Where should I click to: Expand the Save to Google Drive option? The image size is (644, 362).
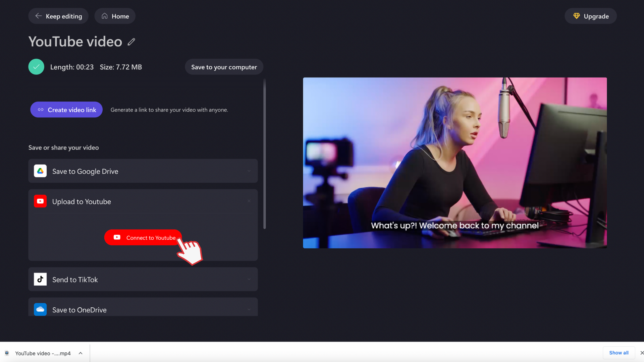pyautogui.click(x=249, y=171)
